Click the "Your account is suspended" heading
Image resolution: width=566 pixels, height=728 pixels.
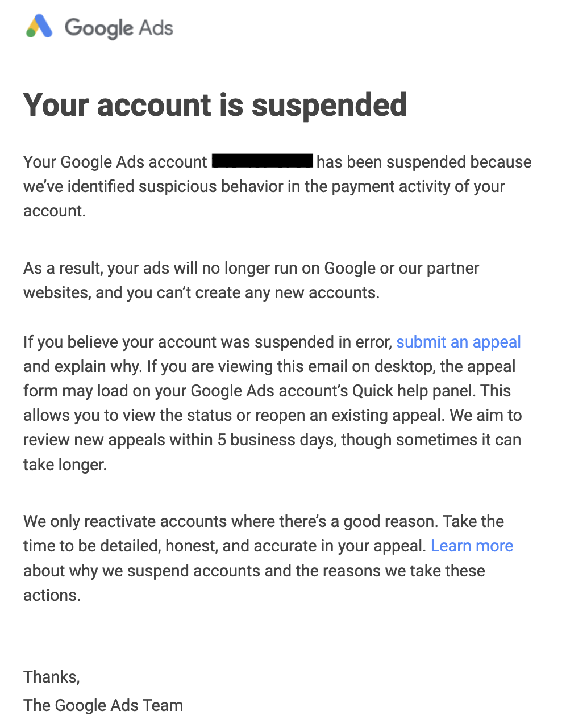tap(215, 105)
